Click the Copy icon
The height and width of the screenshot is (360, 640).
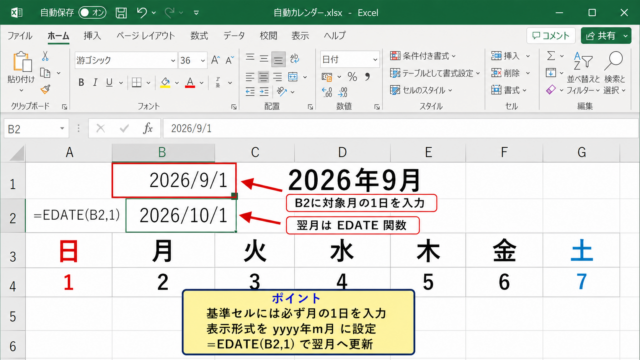click(x=45, y=73)
